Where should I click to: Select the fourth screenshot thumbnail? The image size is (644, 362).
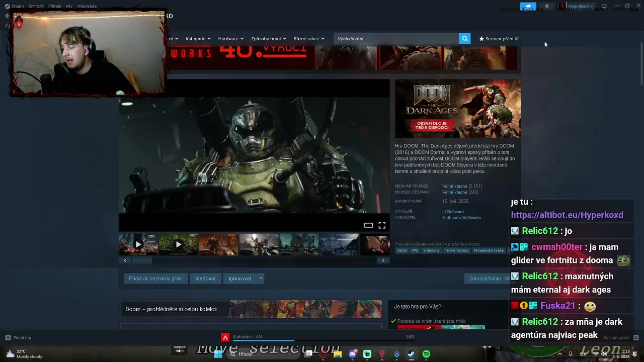pyautogui.click(x=259, y=244)
